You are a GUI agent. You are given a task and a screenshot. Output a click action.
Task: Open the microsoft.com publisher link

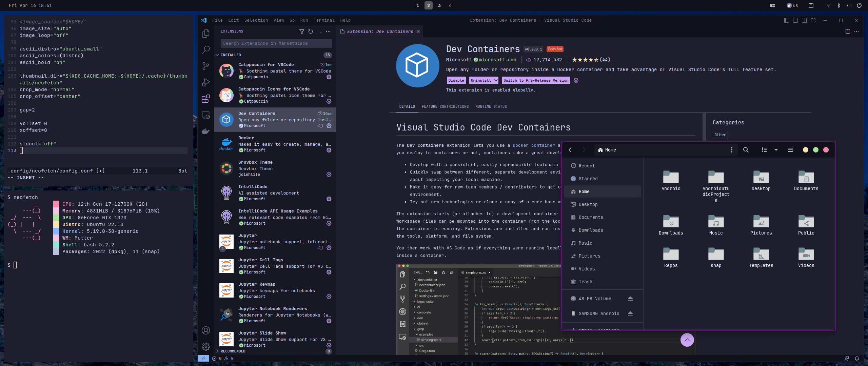pyautogui.click(x=497, y=60)
